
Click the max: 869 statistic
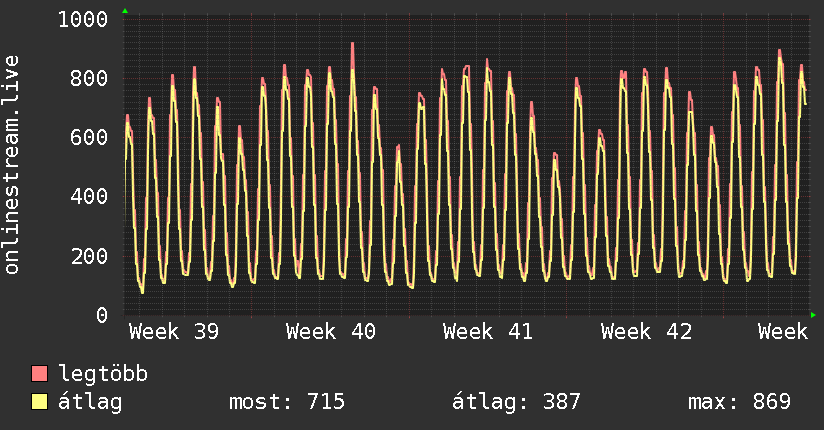pos(739,402)
